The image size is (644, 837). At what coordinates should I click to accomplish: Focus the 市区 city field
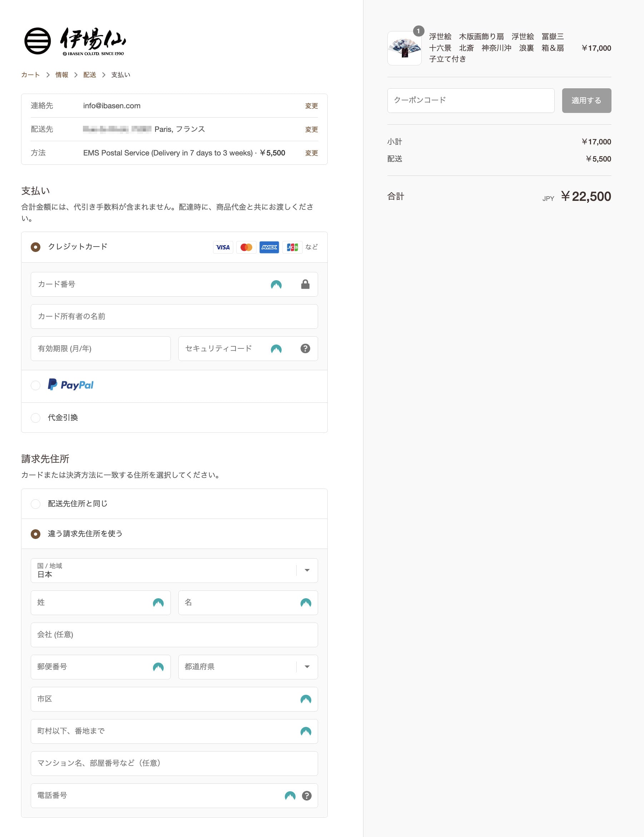coord(174,699)
